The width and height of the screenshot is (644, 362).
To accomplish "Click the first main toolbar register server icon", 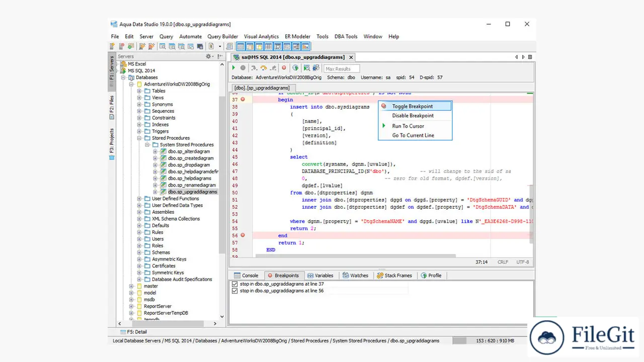I will pyautogui.click(x=113, y=46).
